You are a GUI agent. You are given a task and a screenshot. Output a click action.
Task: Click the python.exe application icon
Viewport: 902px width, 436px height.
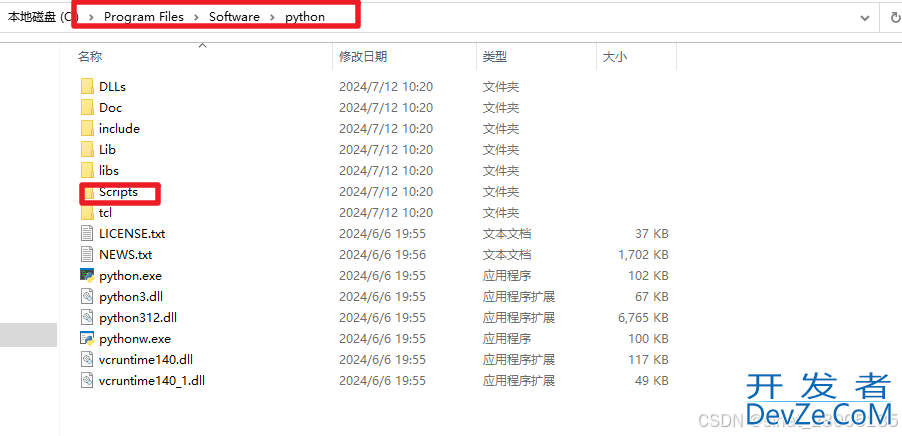tap(87, 276)
